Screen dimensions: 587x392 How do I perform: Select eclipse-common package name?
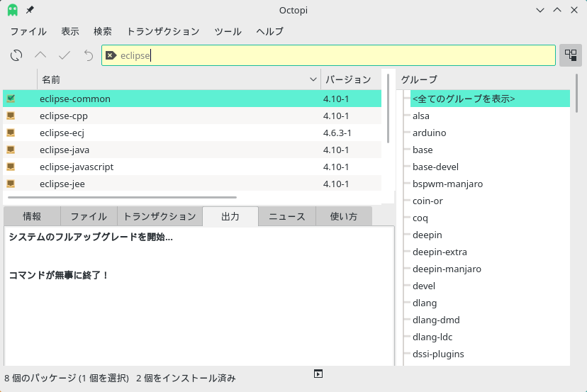click(75, 99)
